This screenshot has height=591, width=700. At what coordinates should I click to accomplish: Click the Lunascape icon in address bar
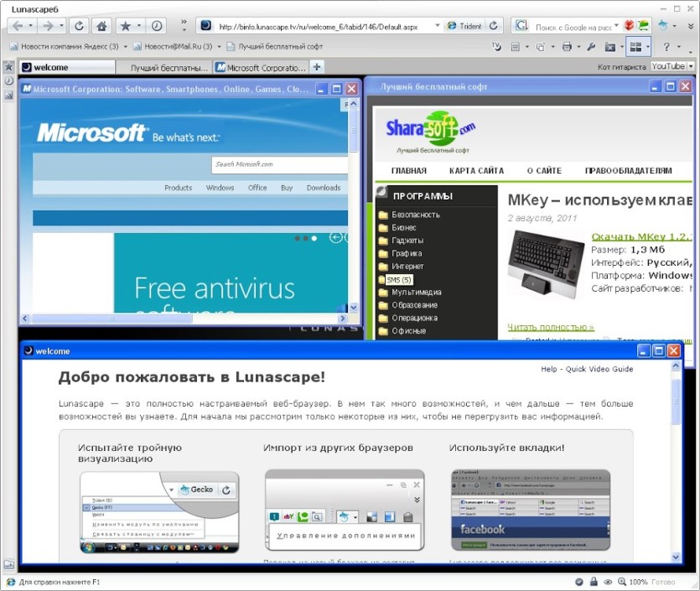coord(205,25)
